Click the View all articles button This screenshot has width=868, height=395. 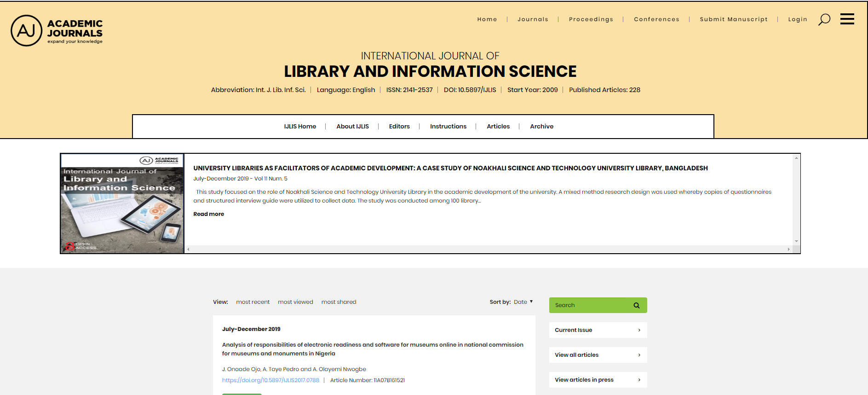click(598, 355)
